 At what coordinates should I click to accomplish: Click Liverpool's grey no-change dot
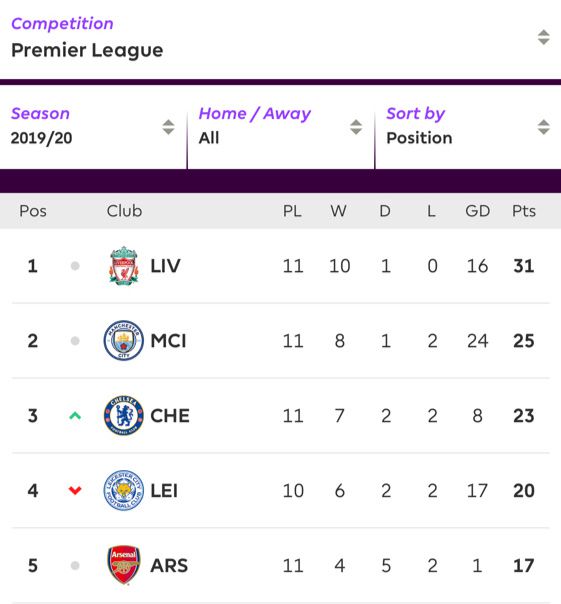pos(75,266)
